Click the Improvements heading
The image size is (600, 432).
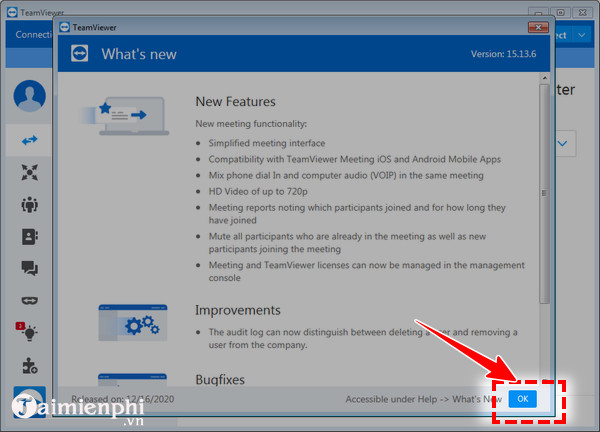click(238, 310)
